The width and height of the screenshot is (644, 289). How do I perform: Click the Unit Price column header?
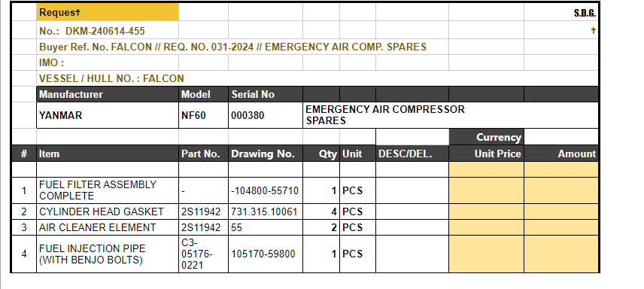pos(486,154)
